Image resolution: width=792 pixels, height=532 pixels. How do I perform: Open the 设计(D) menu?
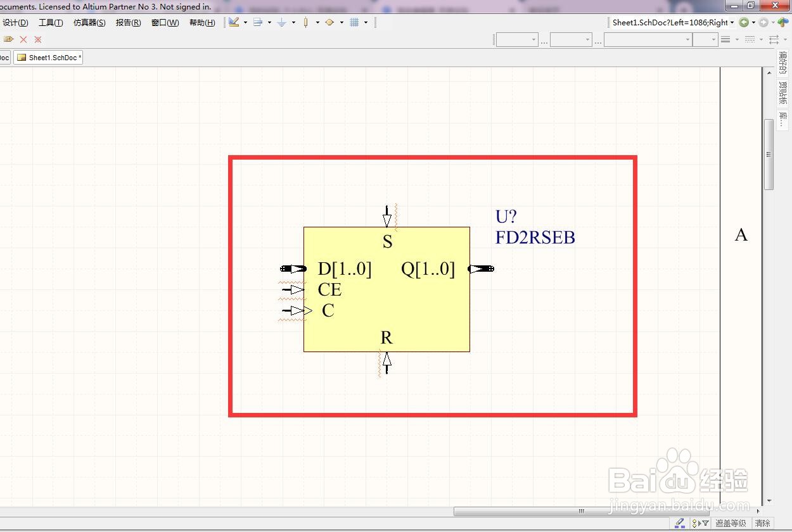(15, 23)
